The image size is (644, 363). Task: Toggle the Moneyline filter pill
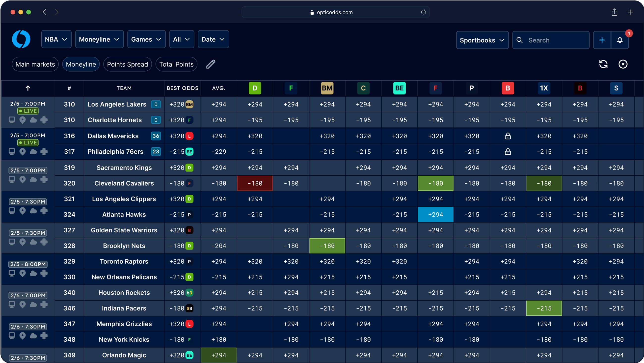point(81,64)
